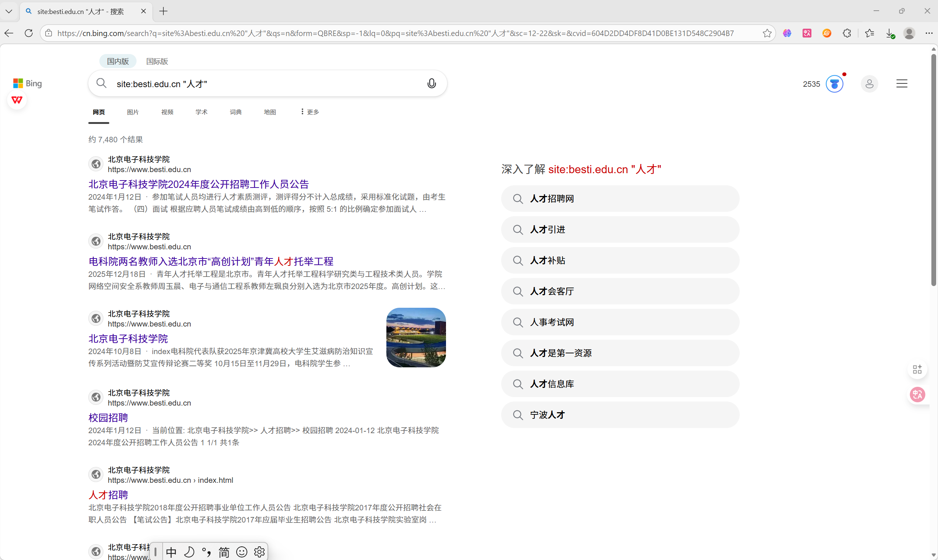Open the Bing hamburger menu
The width and height of the screenshot is (938, 560).
[902, 83]
